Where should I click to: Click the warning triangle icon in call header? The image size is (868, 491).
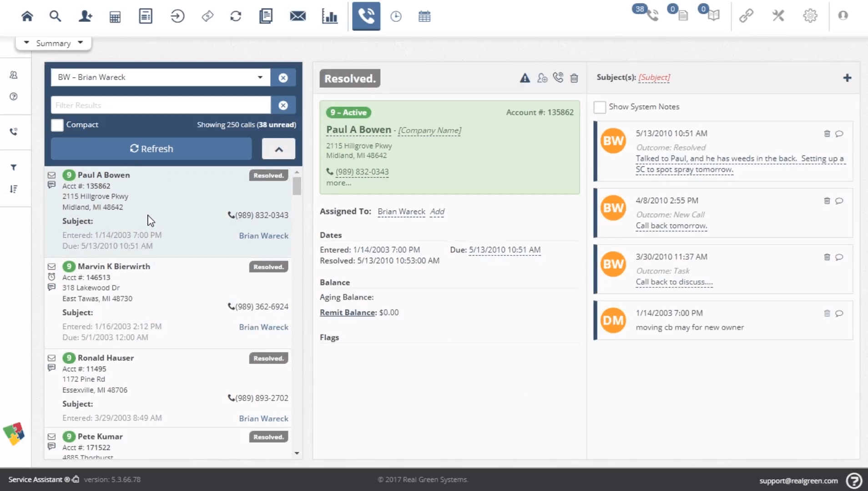525,78
